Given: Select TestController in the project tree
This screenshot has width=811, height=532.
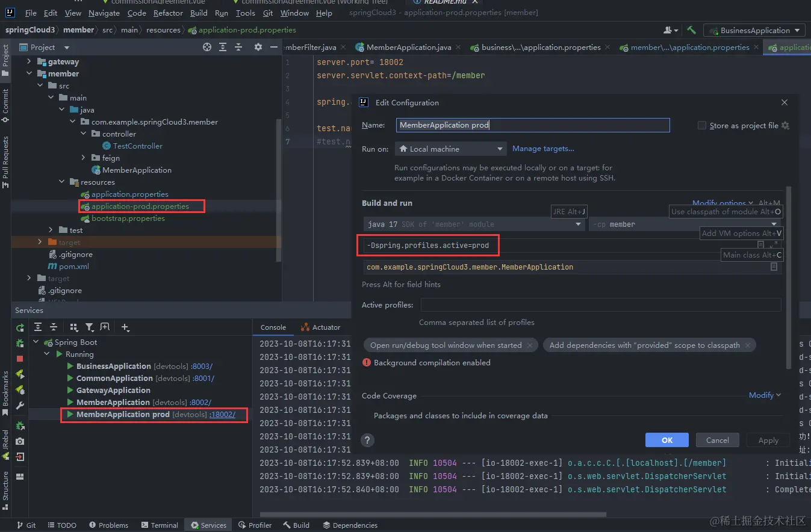Looking at the screenshot, I should click(137, 146).
